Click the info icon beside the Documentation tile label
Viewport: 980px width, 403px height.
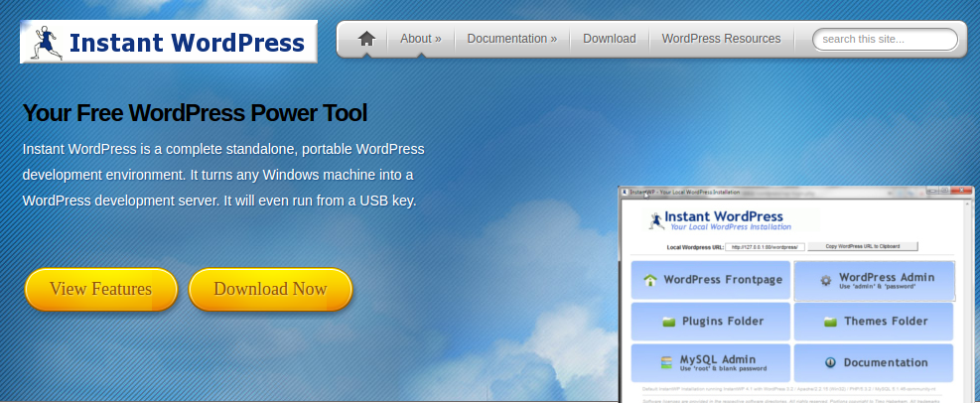click(830, 362)
